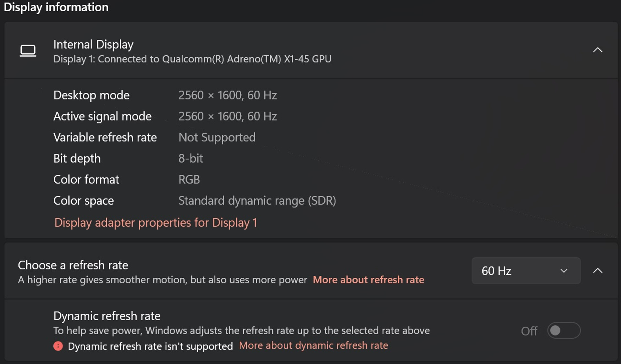Image resolution: width=621 pixels, height=364 pixels.
Task: Click the Standard dynamic range (SDR) value
Action: tap(257, 201)
